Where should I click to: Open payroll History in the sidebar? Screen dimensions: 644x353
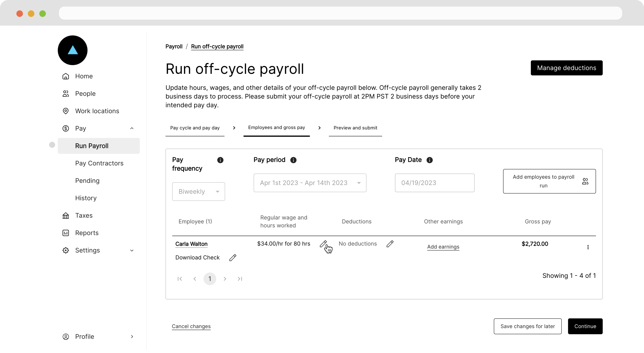pos(86,198)
